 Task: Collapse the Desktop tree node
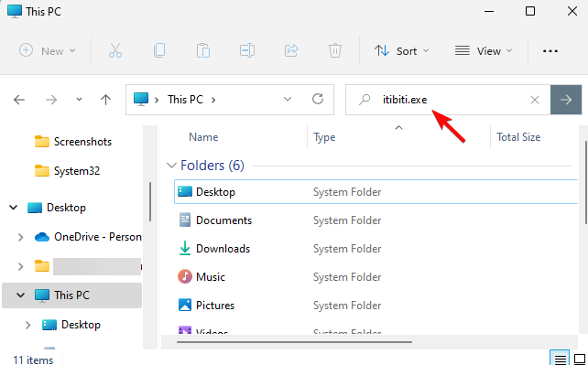(x=14, y=207)
